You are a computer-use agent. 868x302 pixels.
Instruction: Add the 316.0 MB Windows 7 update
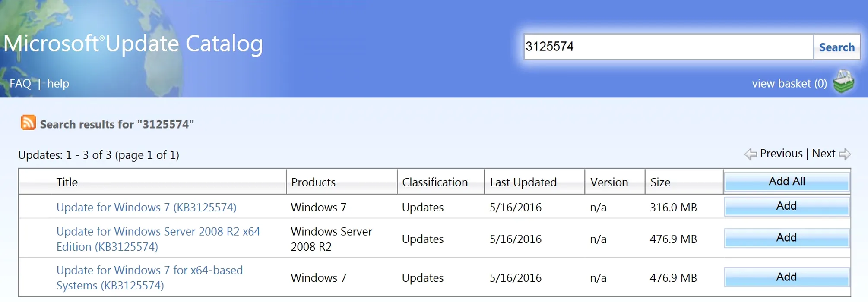coord(786,206)
